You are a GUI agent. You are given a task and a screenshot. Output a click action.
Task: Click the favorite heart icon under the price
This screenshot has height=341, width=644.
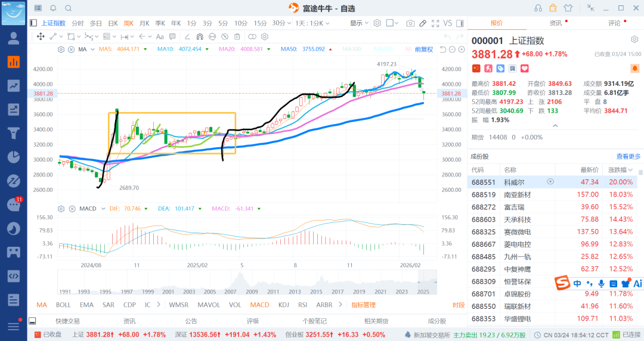[525, 69]
